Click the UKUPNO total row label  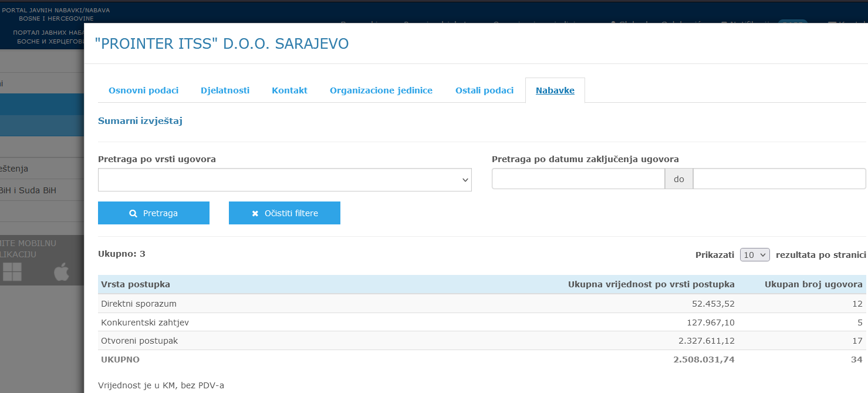[x=120, y=360]
